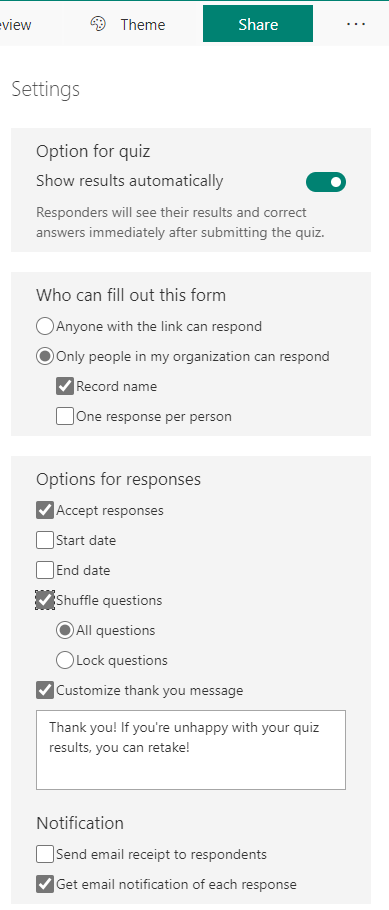This screenshot has height=910, width=389.
Task: Select Anyone with the link can respond
Action: point(45,326)
